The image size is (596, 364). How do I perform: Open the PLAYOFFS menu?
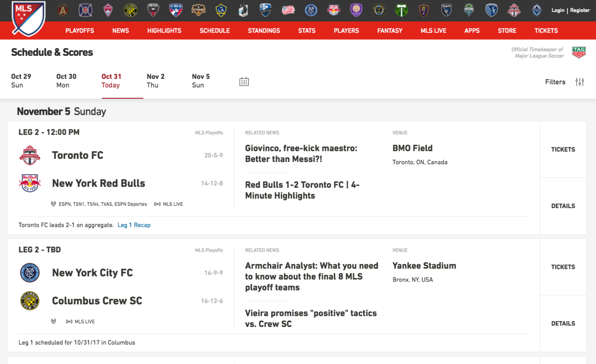[79, 30]
